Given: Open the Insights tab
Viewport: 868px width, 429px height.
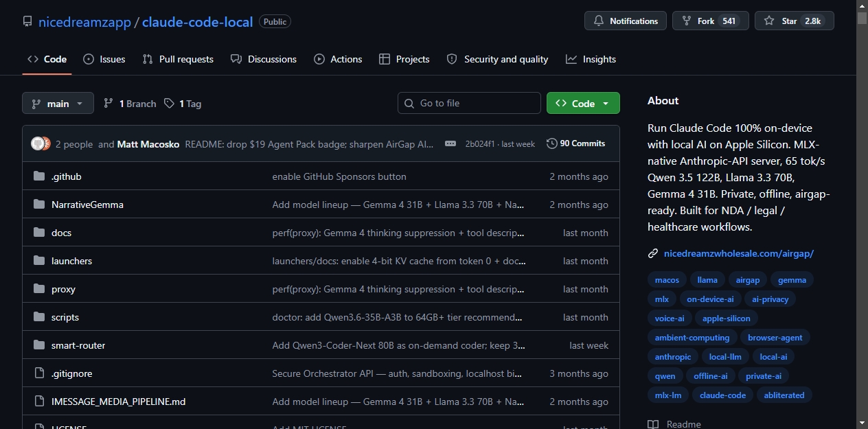Looking at the screenshot, I should pyautogui.click(x=591, y=59).
